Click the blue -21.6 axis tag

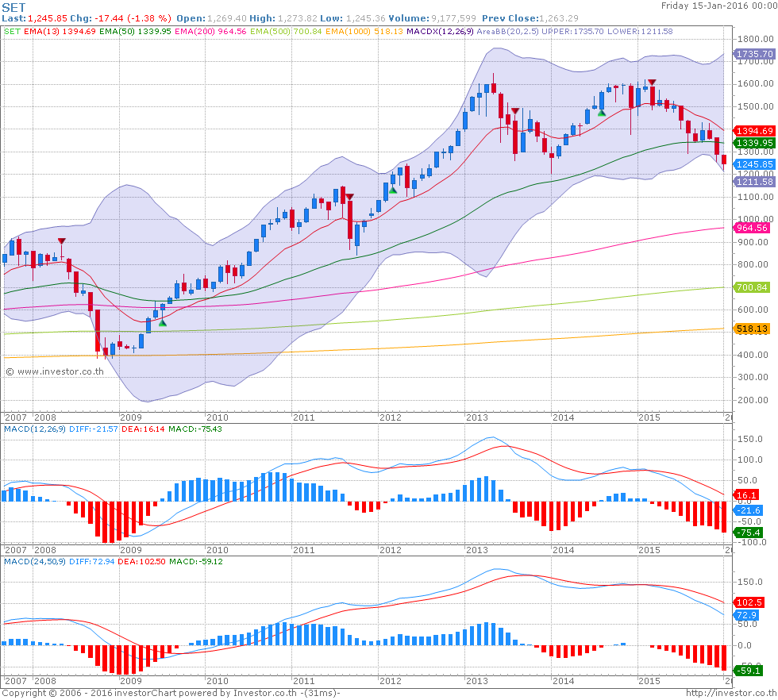[x=748, y=510]
